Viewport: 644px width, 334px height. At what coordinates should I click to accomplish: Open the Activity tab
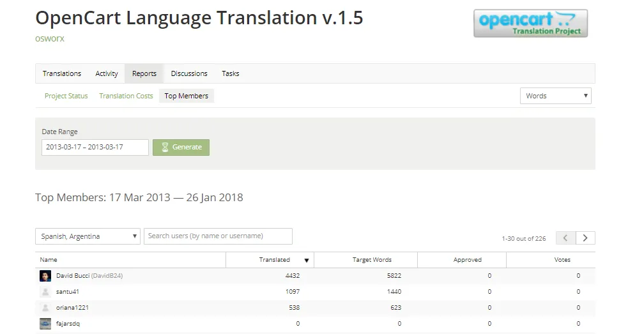tap(106, 73)
